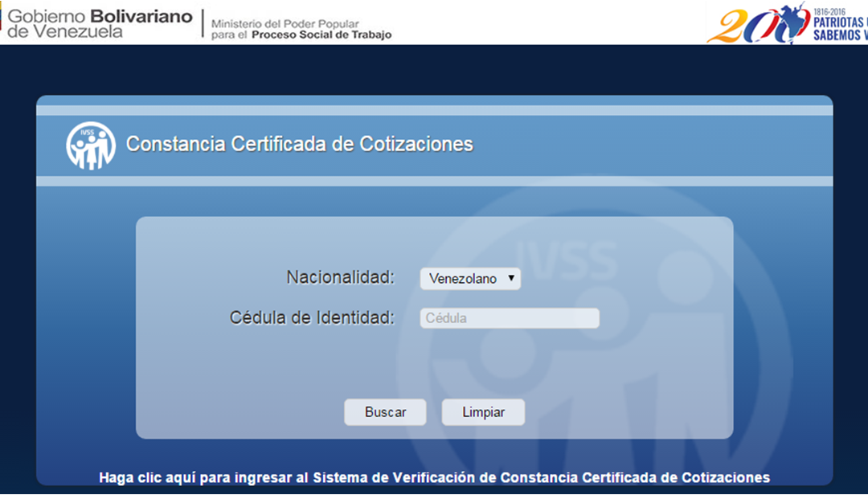Click the 'Cédula de Identidad:' label
The height and width of the screenshot is (495, 868).
pyautogui.click(x=312, y=318)
